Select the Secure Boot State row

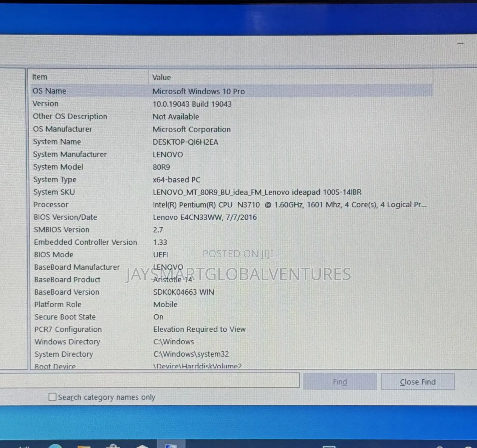click(232, 317)
